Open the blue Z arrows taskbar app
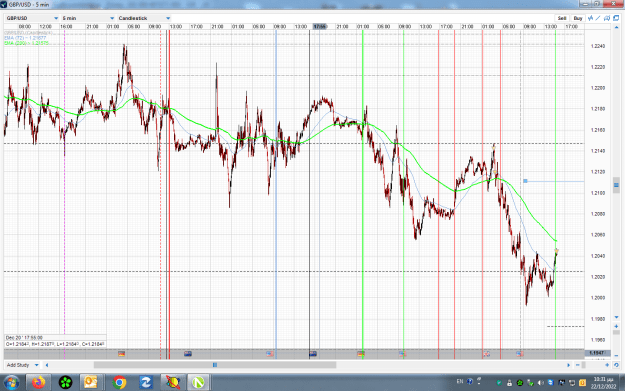 point(146,383)
